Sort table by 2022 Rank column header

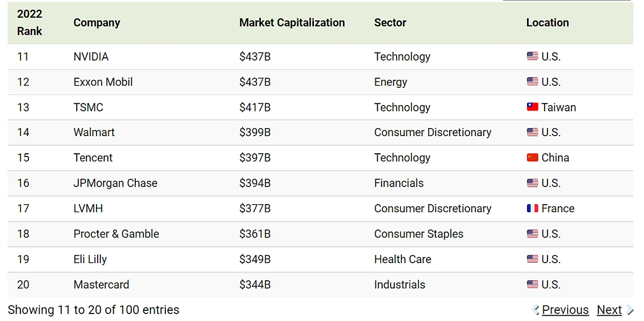(x=30, y=23)
